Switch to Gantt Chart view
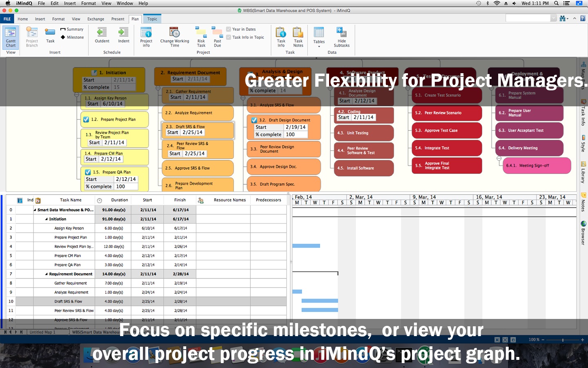588x368 pixels. pyautogui.click(x=11, y=37)
